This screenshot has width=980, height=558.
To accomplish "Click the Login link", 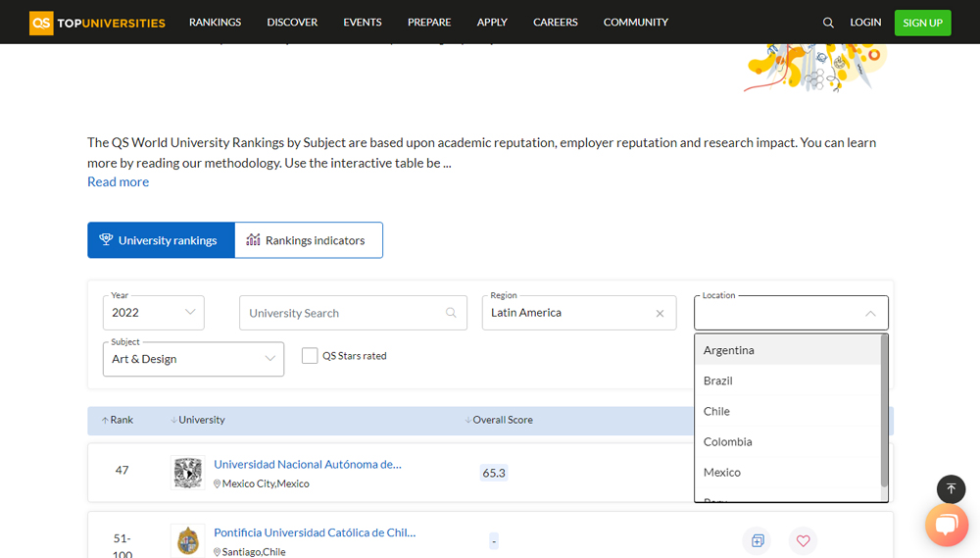I will coord(865,22).
